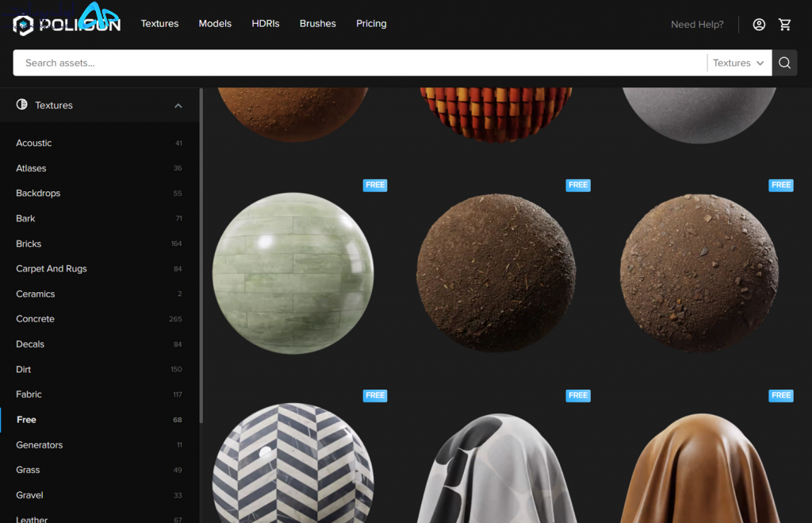Click the Textures half-circle sidebar icon
812x523 pixels.
(x=21, y=105)
